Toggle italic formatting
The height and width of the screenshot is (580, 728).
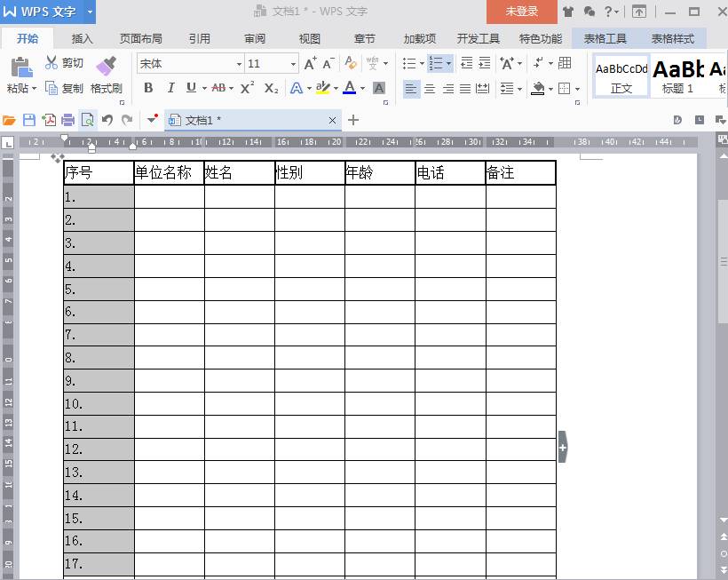170,88
